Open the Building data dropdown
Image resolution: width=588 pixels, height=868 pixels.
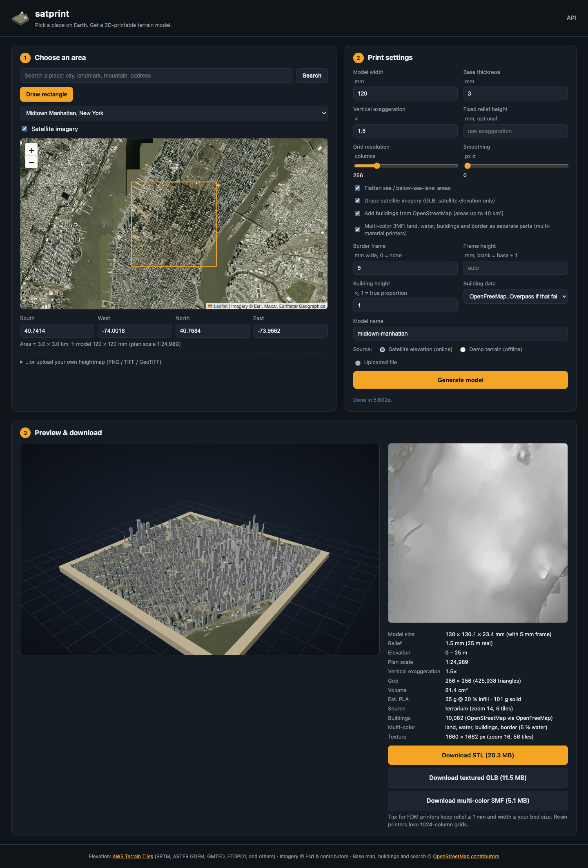coord(515,296)
